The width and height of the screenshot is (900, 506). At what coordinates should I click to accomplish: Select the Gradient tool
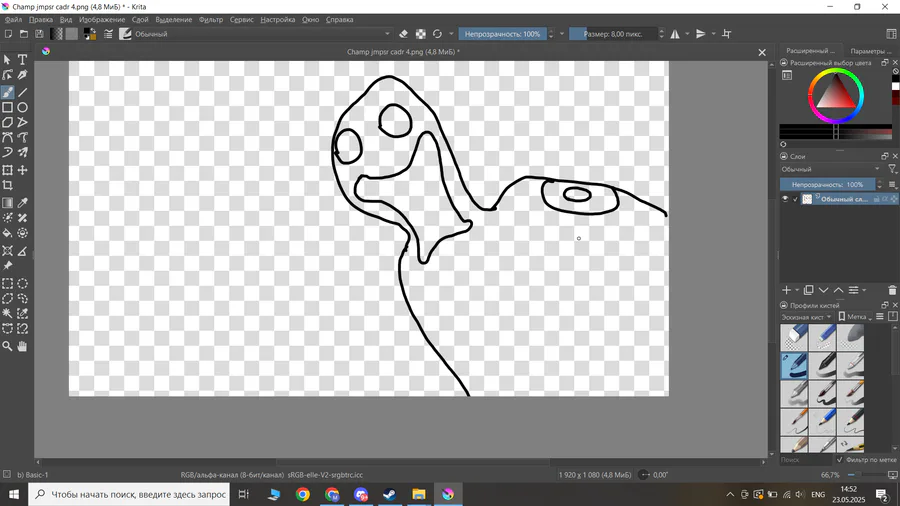7,203
